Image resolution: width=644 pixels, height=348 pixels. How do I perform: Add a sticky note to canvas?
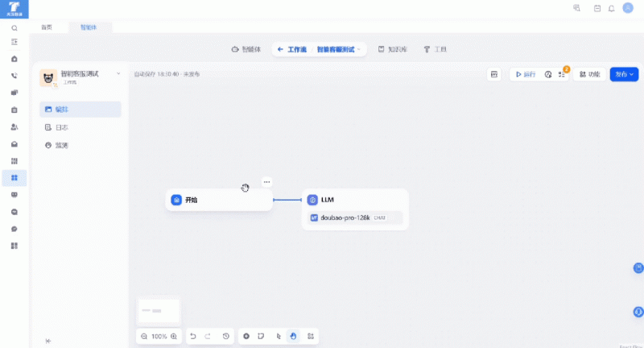pyautogui.click(x=261, y=336)
